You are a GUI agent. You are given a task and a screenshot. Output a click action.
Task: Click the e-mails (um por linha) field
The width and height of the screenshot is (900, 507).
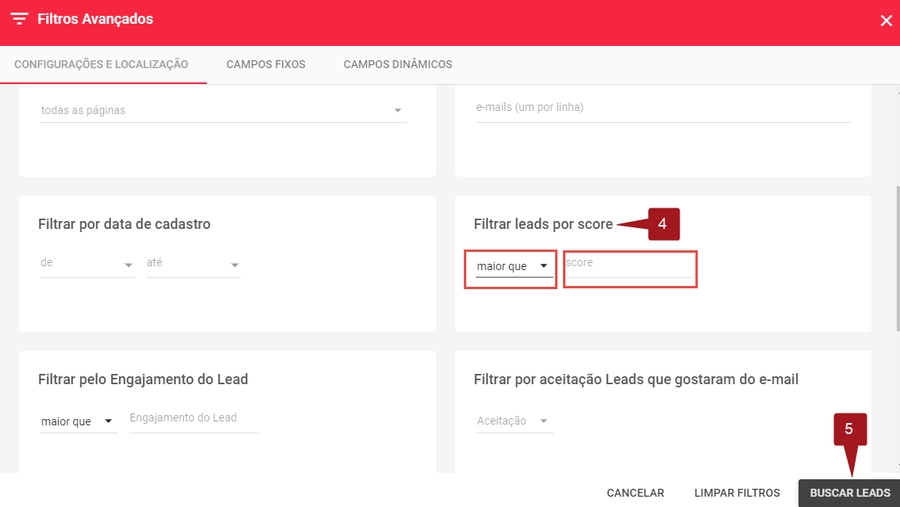[x=662, y=108]
